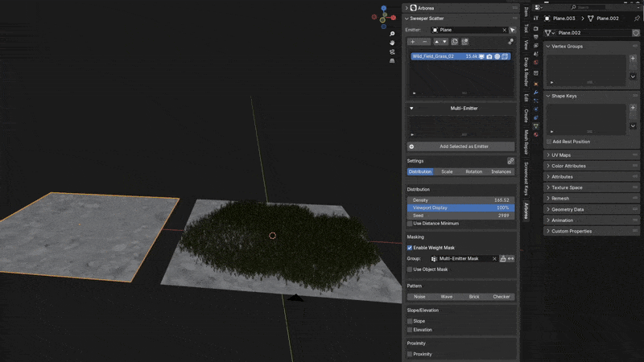The height and width of the screenshot is (362, 644).
Task: Click the Seed value field
Action: (460, 216)
